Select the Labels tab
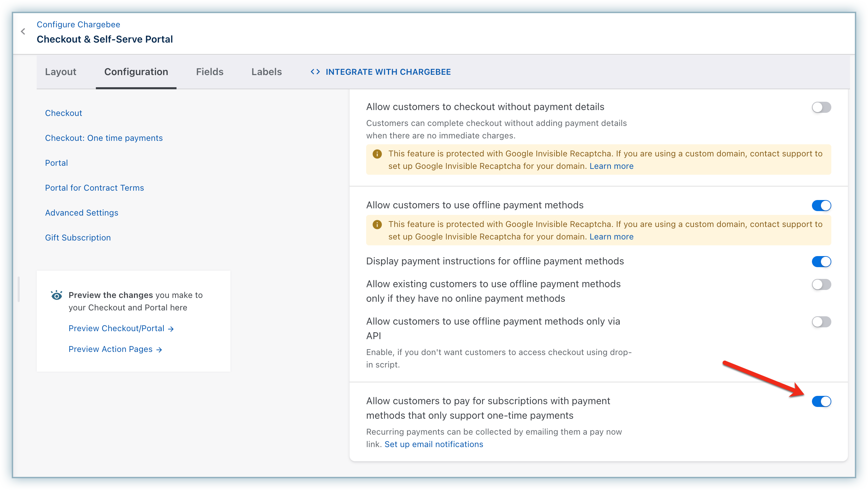The width and height of the screenshot is (868, 490). click(266, 72)
